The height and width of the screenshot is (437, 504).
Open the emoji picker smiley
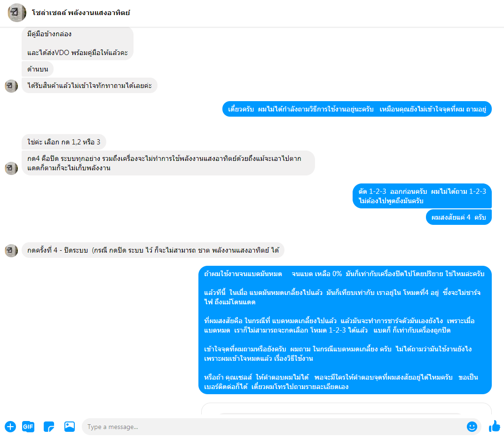click(x=472, y=427)
